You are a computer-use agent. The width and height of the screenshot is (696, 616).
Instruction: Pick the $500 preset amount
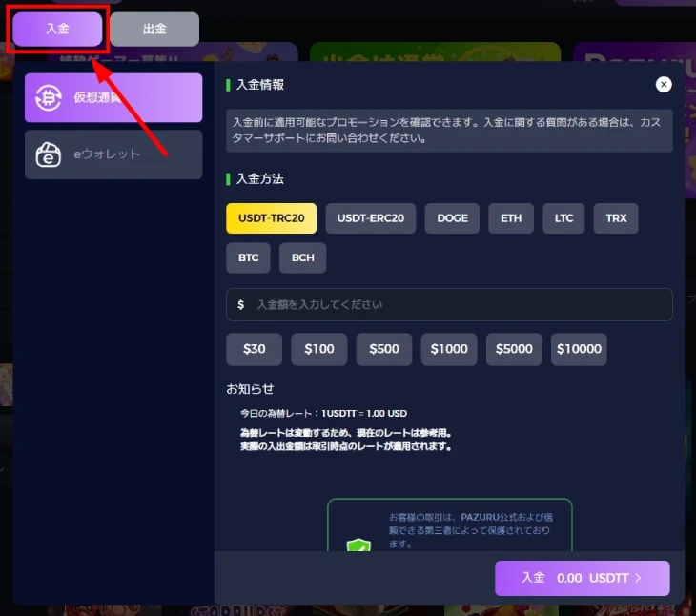pyautogui.click(x=384, y=349)
